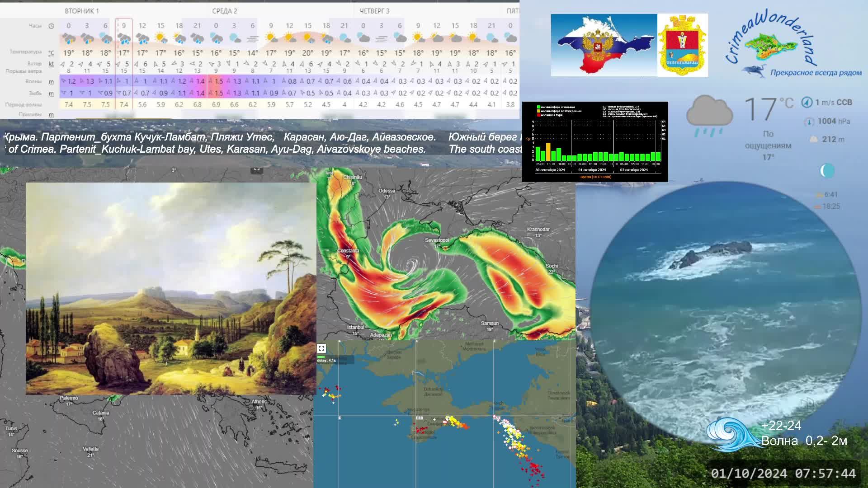Click the fullscreen icon on the lightning map
The height and width of the screenshot is (488, 868).
click(321, 348)
